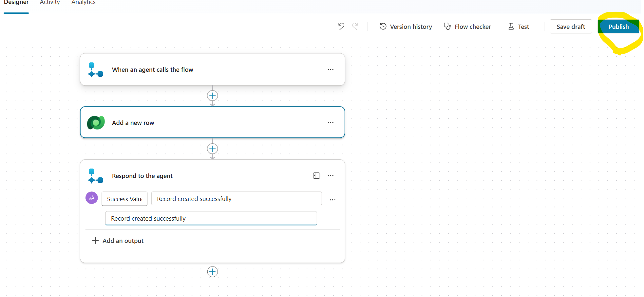Open options menu for trigger card
Viewport: 644px width, 297px height.
point(331,69)
